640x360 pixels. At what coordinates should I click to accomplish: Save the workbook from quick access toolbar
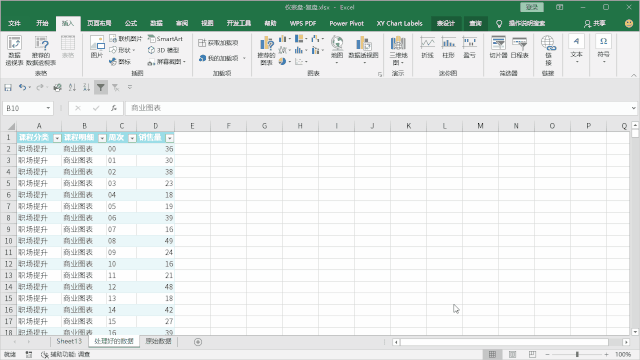coord(8,87)
